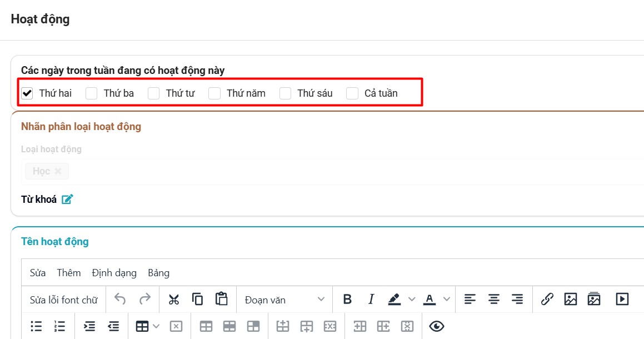This screenshot has height=339, width=644.
Task: Edit keywords with pencil icon
Action: (x=67, y=199)
